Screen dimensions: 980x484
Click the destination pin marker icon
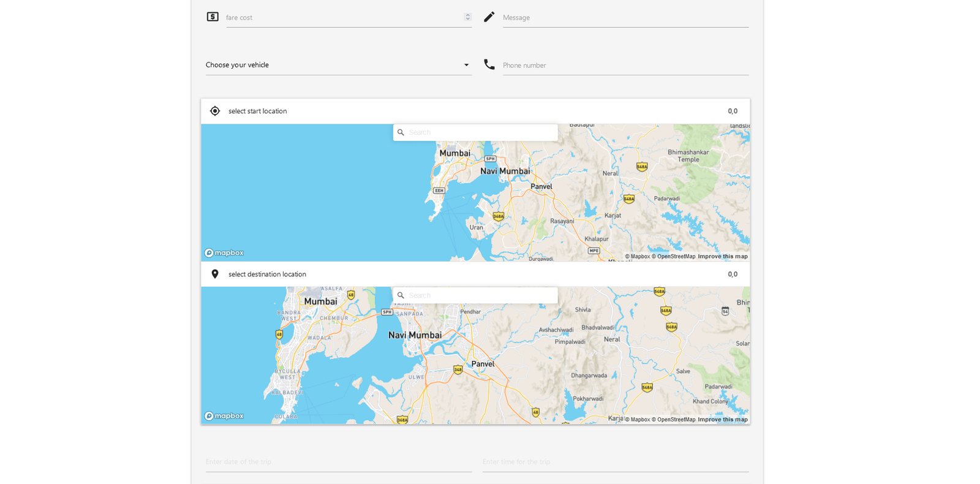tap(215, 274)
